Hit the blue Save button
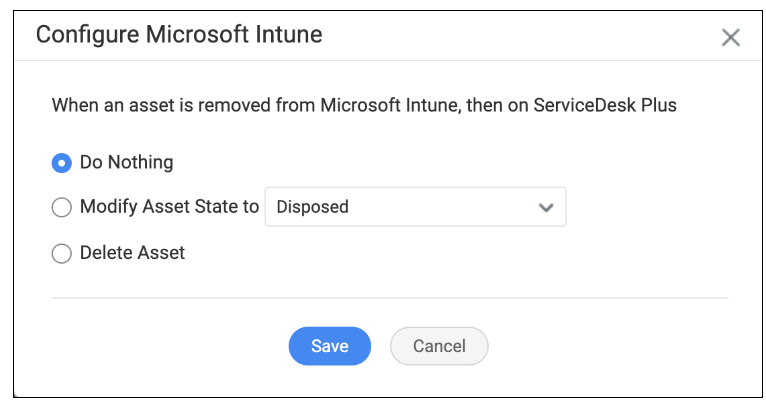 coord(330,346)
